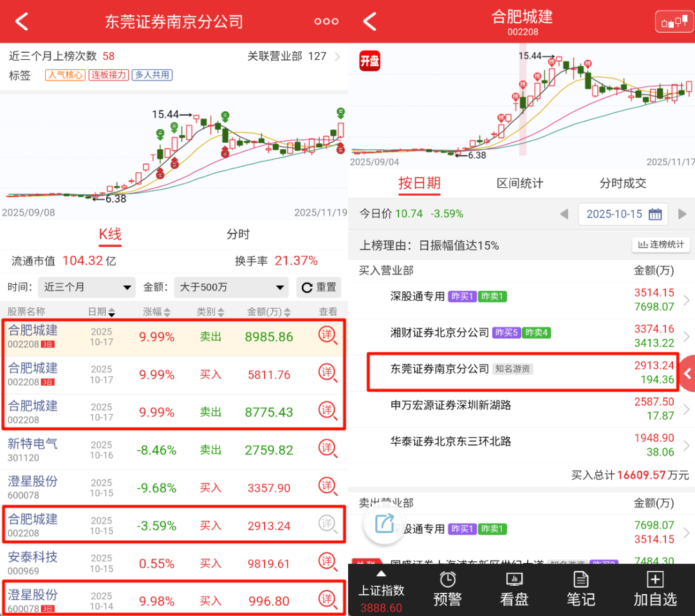
Task: Sort list by 日期 column
Action: 102,312
